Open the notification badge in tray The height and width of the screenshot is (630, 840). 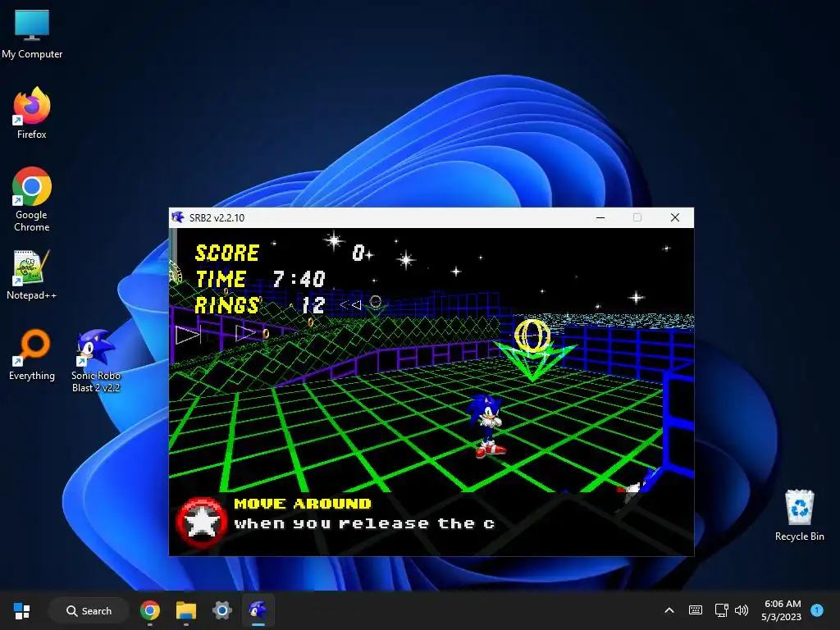(817, 609)
